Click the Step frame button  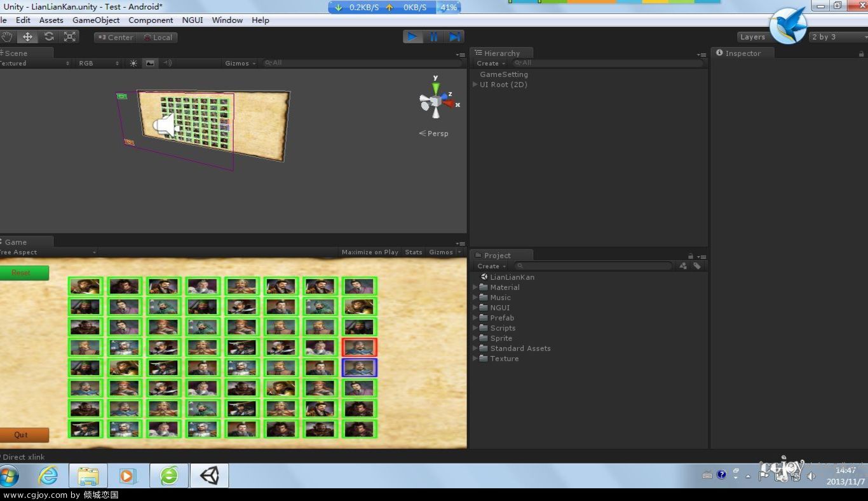454,37
